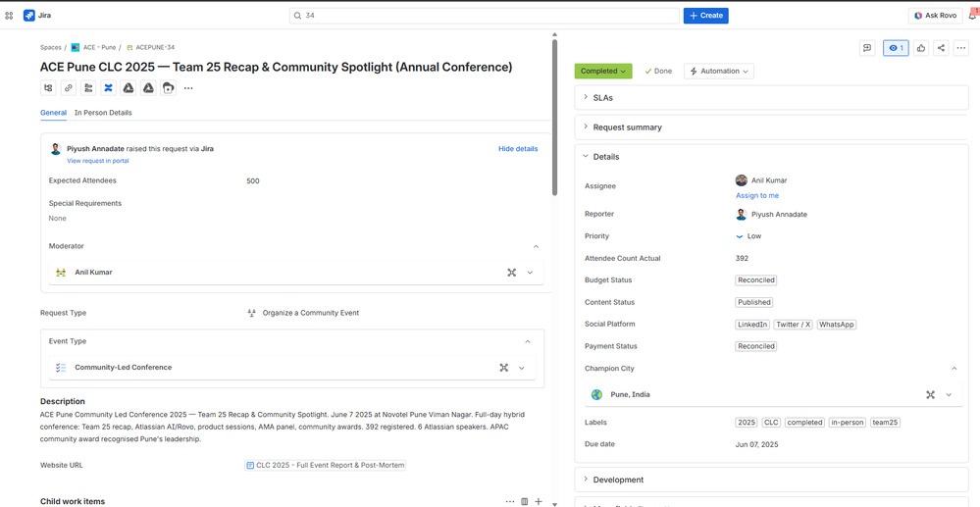Click the share icon

(941, 48)
